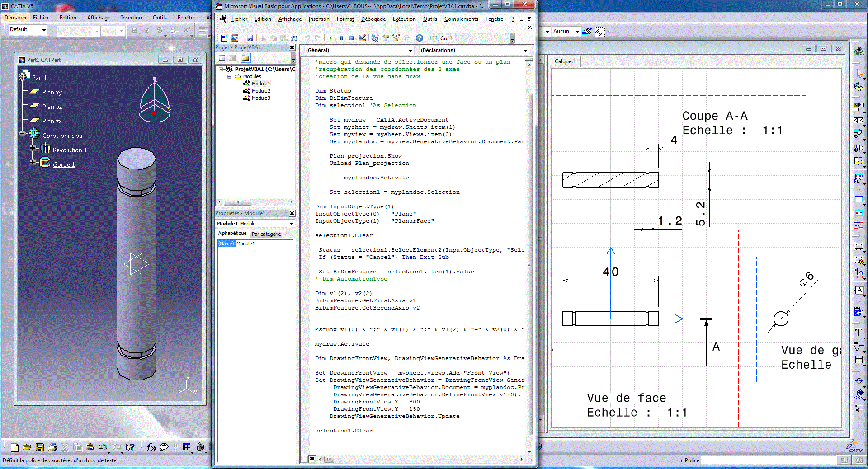Select Module2 in the project tree

point(261,91)
